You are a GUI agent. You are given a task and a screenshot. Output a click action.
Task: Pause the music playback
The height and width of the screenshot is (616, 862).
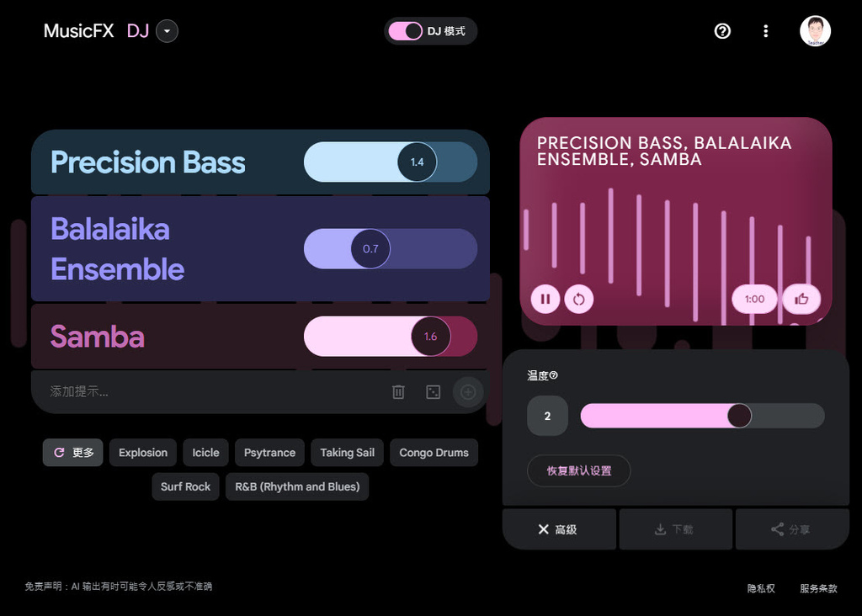coord(545,299)
